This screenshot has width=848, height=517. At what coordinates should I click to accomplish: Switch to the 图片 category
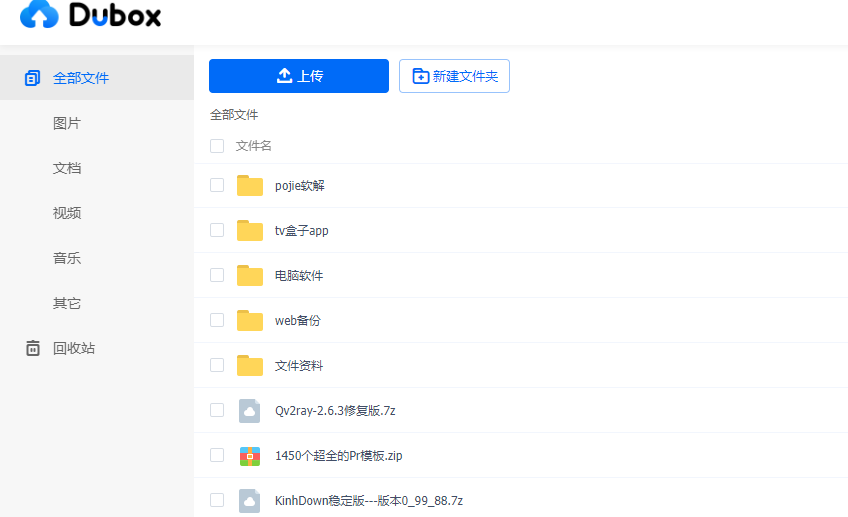[67, 123]
